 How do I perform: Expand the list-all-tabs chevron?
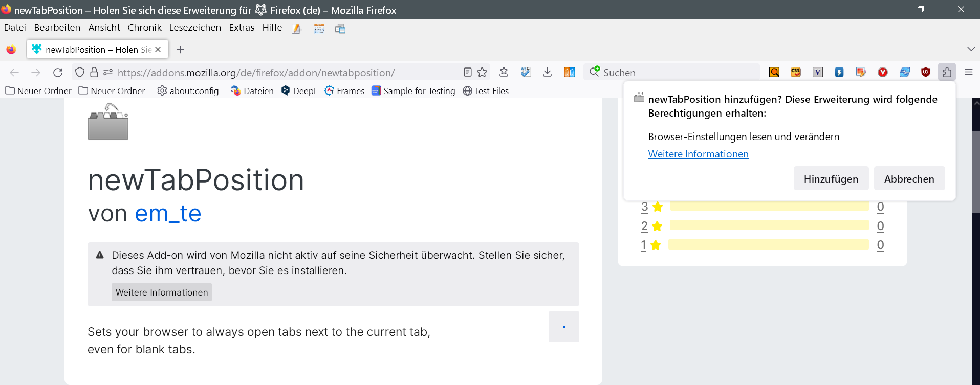[x=971, y=49]
